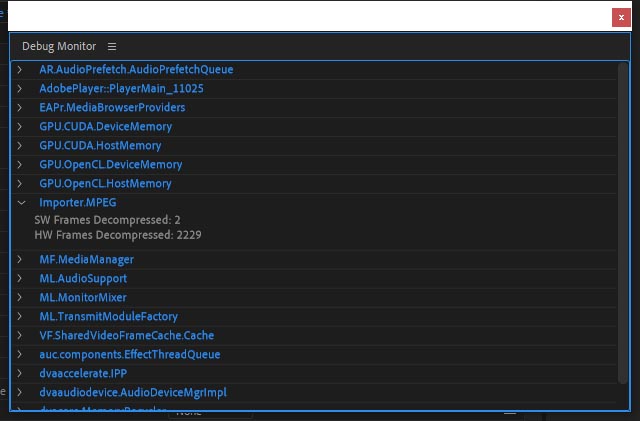Expand the GPU.OpenCL.DeviceMemory chevron
Screen dimensions: 640x421
20,165
